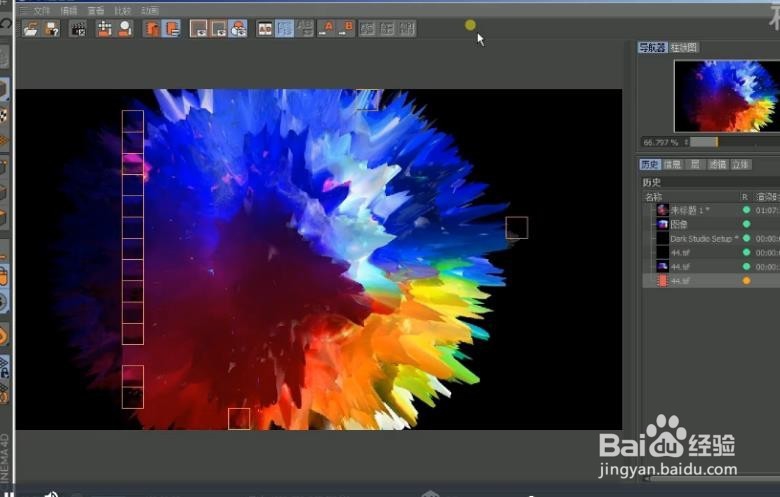
Task: Open the 比较 menu
Action: [x=122, y=10]
